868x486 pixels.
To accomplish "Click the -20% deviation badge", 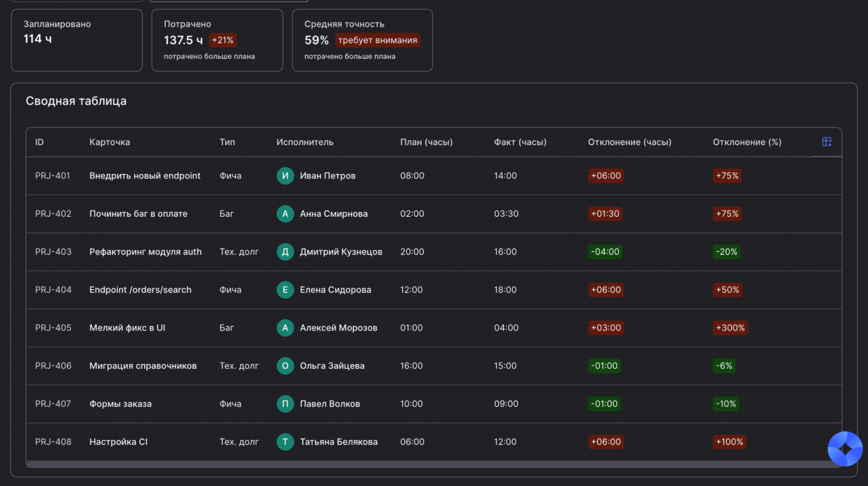I will coord(727,252).
